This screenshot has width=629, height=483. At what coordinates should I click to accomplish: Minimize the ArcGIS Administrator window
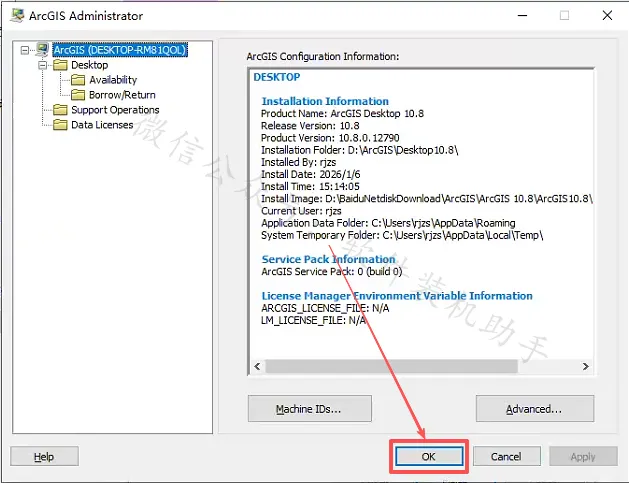[x=522, y=16]
